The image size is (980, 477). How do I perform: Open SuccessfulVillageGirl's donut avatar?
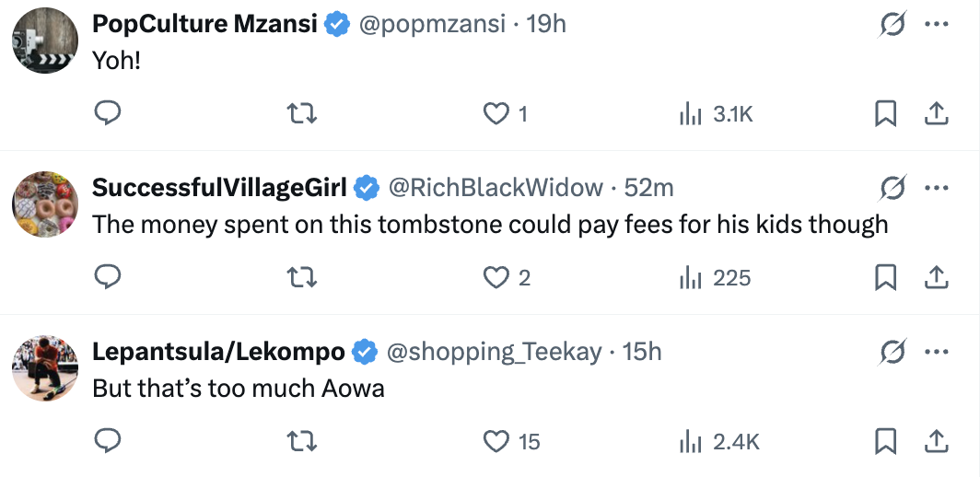pyautogui.click(x=45, y=204)
